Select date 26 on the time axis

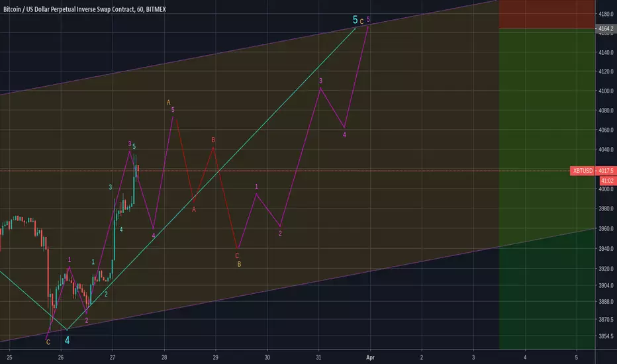click(x=61, y=357)
